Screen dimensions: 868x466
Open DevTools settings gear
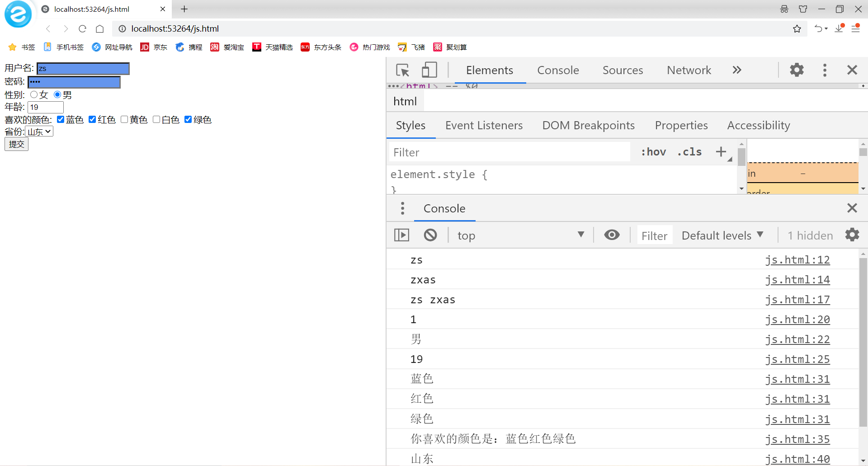click(x=797, y=70)
